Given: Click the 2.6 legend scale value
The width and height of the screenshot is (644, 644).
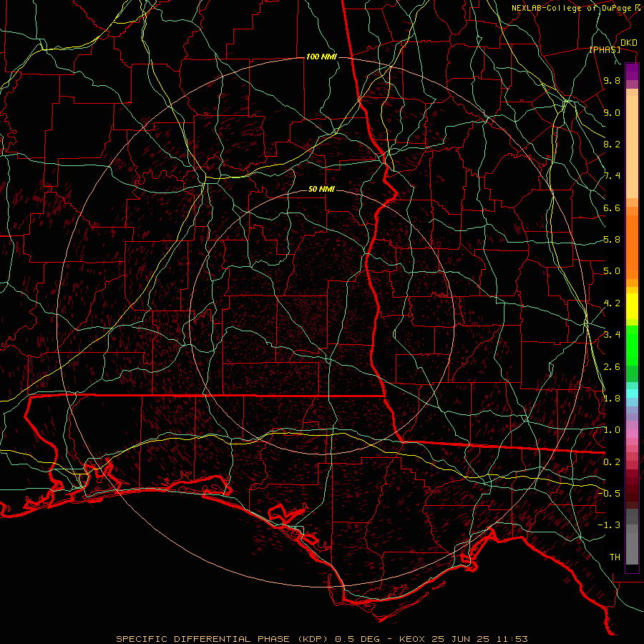Looking at the screenshot, I should click(612, 366).
